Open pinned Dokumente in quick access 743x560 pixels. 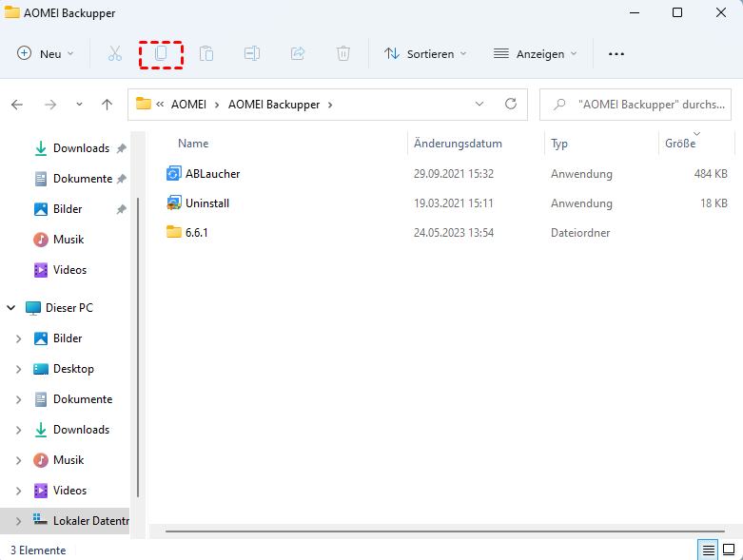(83, 179)
